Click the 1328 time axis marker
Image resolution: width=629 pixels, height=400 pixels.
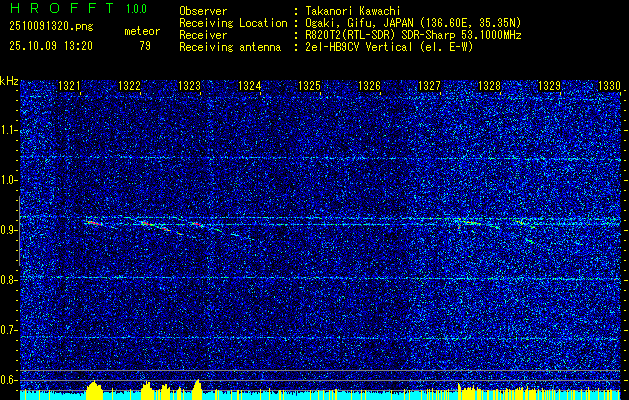click(x=489, y=85)
